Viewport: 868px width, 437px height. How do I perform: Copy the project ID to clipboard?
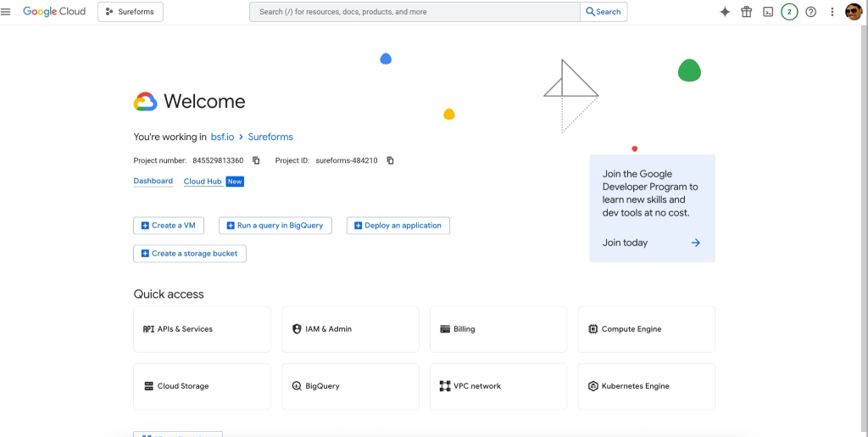390,160
